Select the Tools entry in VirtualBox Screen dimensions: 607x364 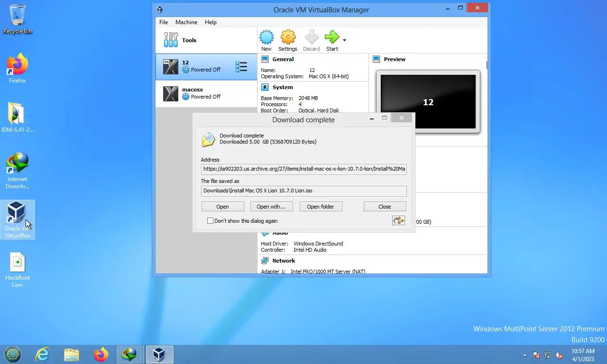[x=206, y=40]
